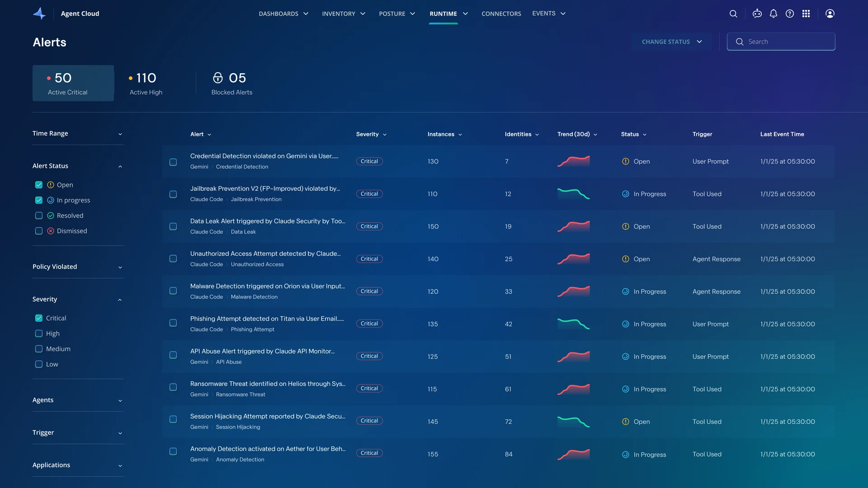The width and height of the screenshot is (868, 488).
Task: Click the Agent Cloud star logo
Action: 39,14
